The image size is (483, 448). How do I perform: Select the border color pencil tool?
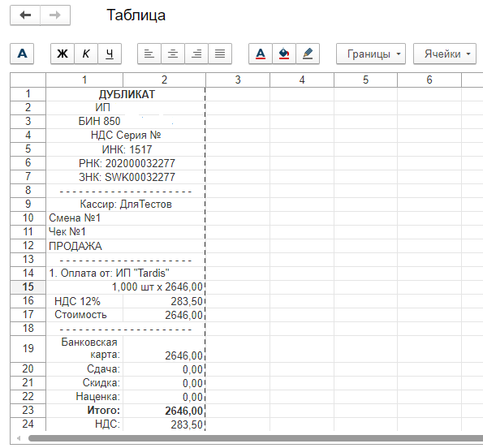308,54
